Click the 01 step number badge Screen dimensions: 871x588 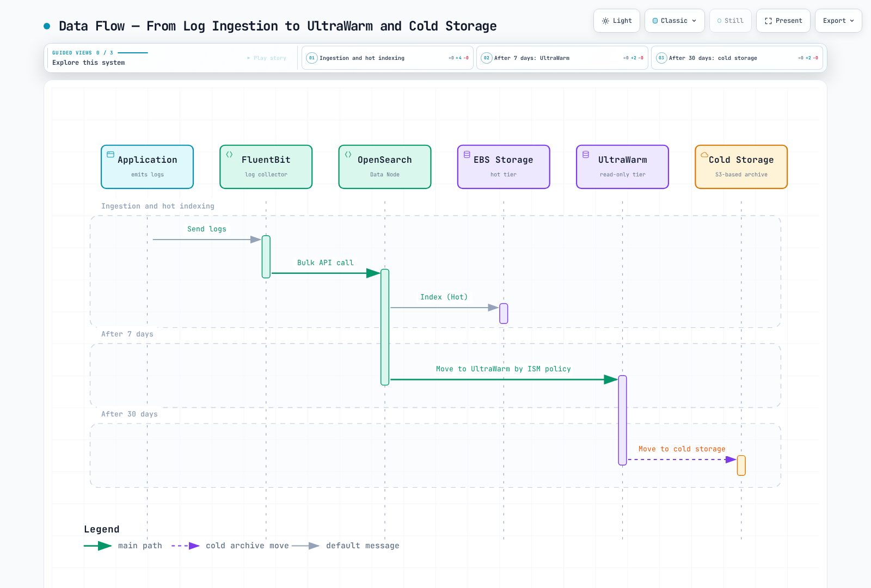click(x=312, y=58)
